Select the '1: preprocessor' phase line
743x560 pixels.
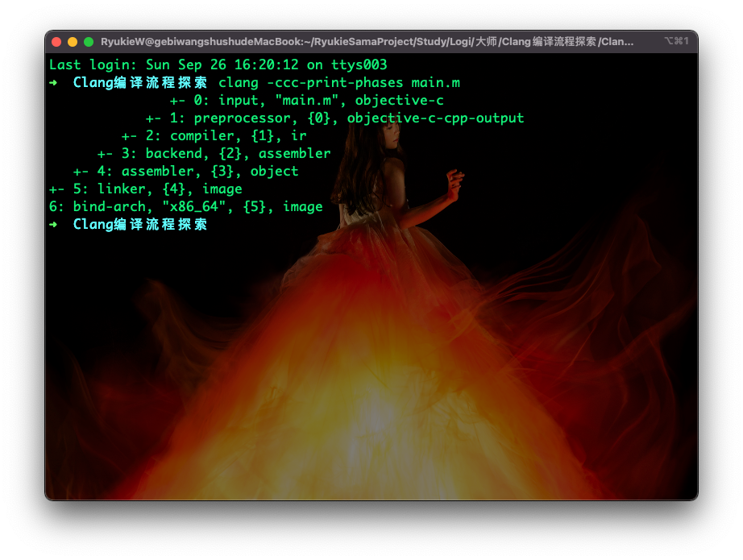pyautogui.click(x=334, y=118)
